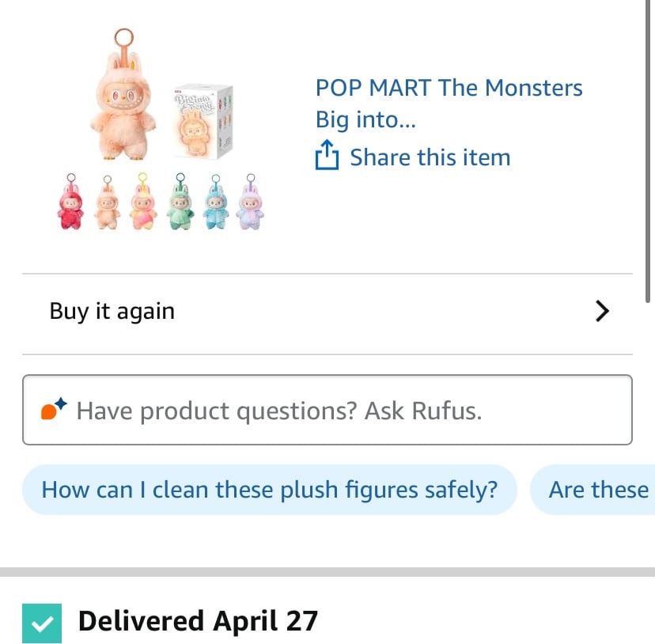This screenshot has height=644, width=655.
Task: Open the large peach Labubu plush image
Action: pos(123,95)
